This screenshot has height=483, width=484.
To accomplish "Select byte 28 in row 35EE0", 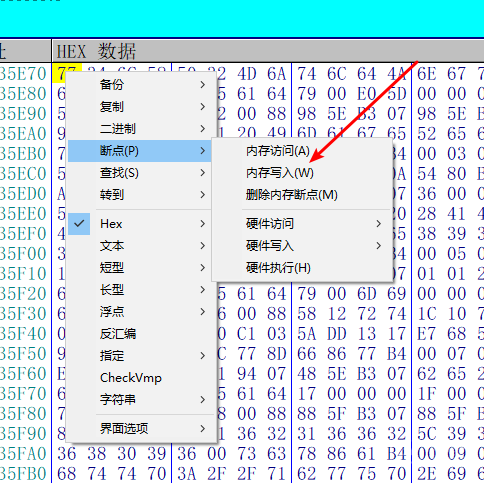I will click(427, 214).
